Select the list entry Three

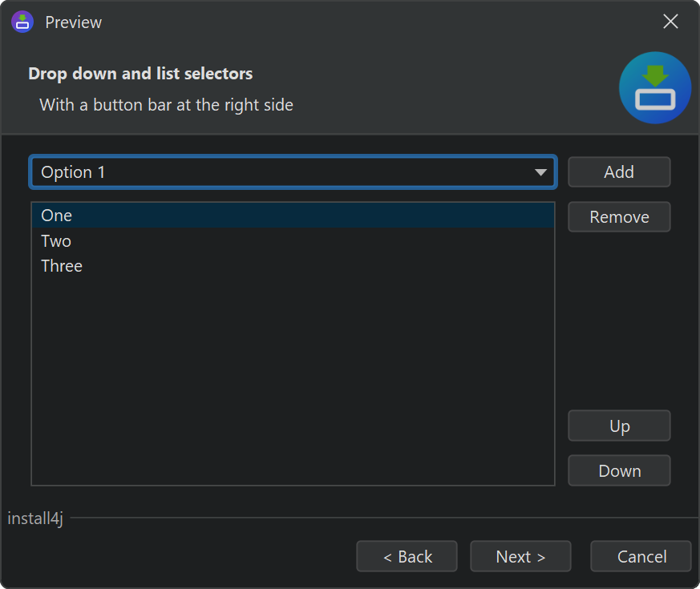pos(62,266)
